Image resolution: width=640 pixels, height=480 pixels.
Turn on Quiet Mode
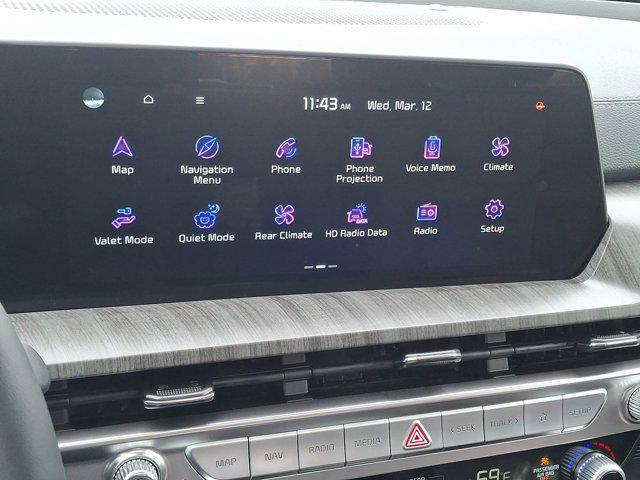coord(207,223)
